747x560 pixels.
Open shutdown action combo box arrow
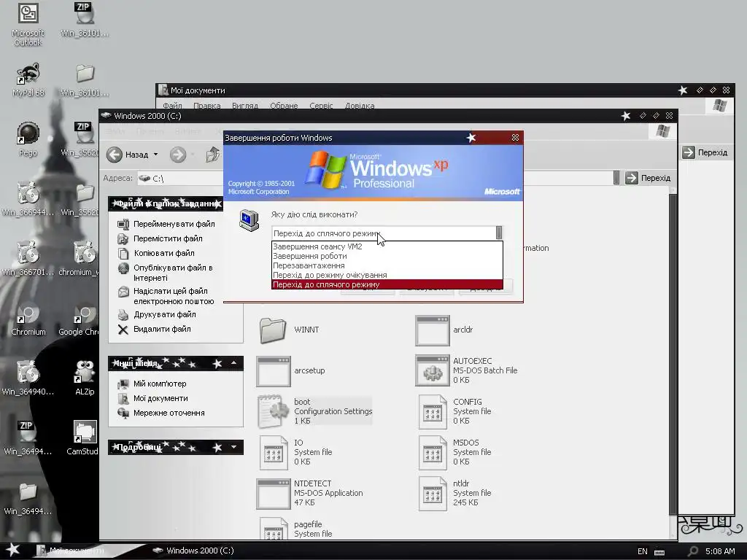click(499, 233)
